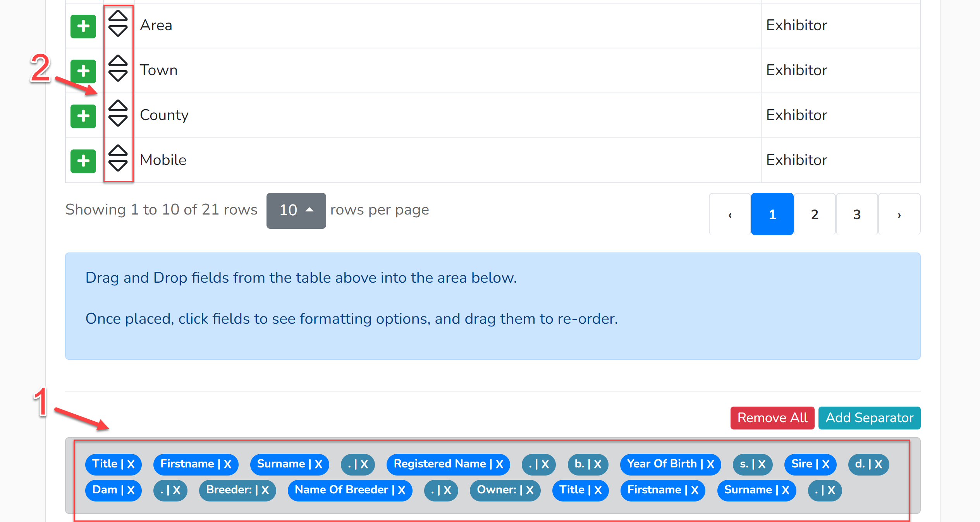Select the Registered Name field chip
This screenshot has height=522, width=980.
tap(448, 464)
